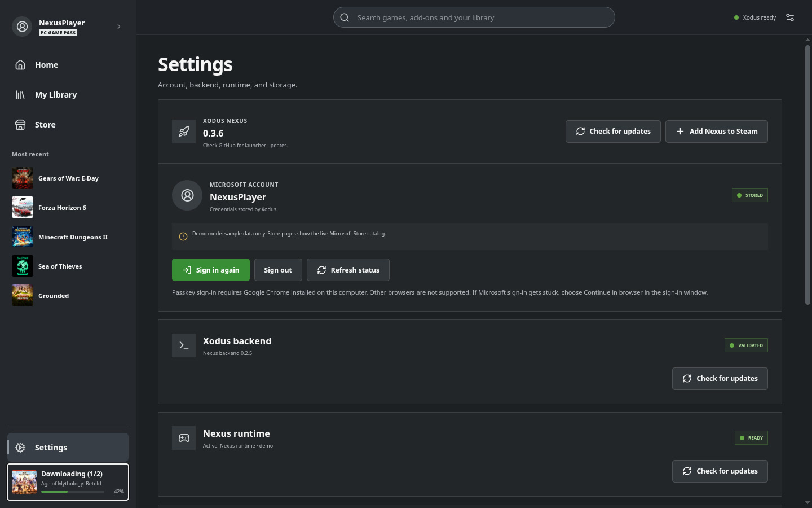Screen dimensions: 812x508
Task: Select Settings in the sidebar
Action: coord(68,448)
